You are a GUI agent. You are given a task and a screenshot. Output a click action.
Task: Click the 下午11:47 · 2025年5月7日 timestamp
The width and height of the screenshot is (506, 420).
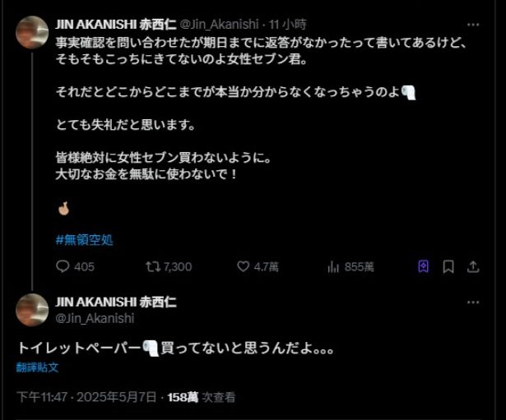[x=86, y=397]
